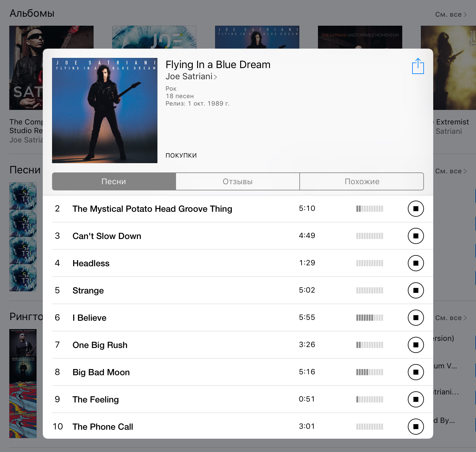476x452 pixels.
Task: Show all ringtones using См. все
Action: pos(451,318)
